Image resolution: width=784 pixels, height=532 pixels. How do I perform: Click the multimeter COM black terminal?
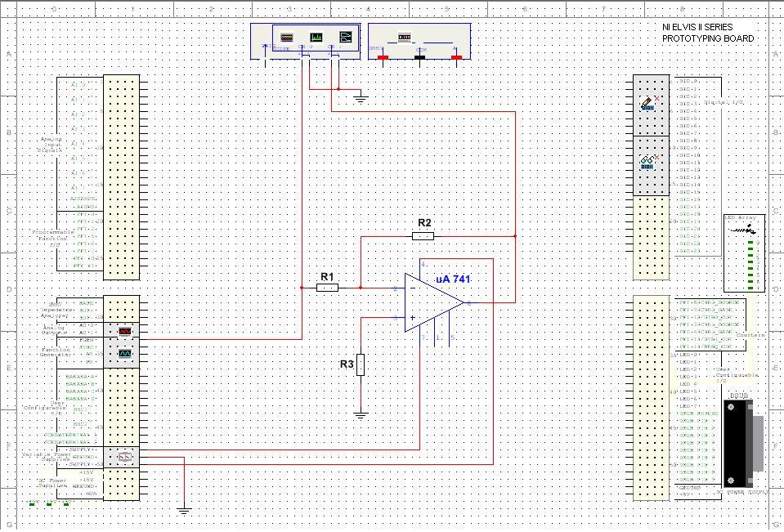(x=420, y=57)
